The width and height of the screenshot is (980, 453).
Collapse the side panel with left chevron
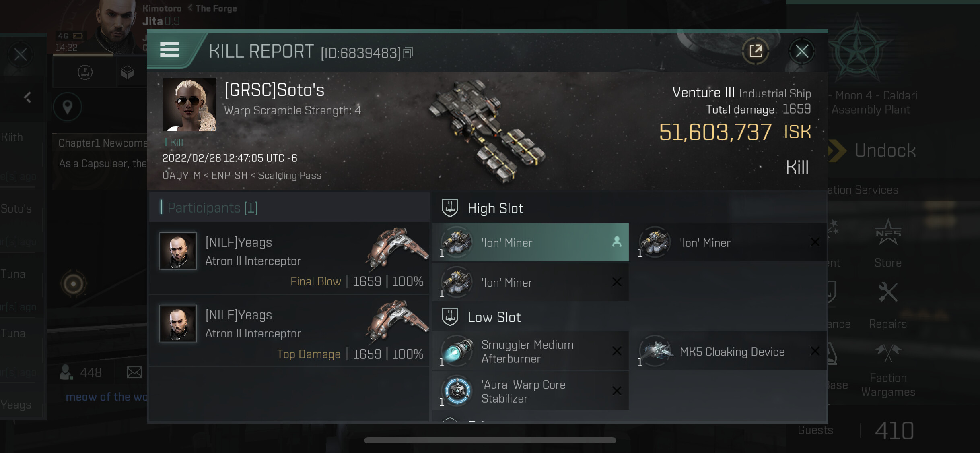(27, 97)
